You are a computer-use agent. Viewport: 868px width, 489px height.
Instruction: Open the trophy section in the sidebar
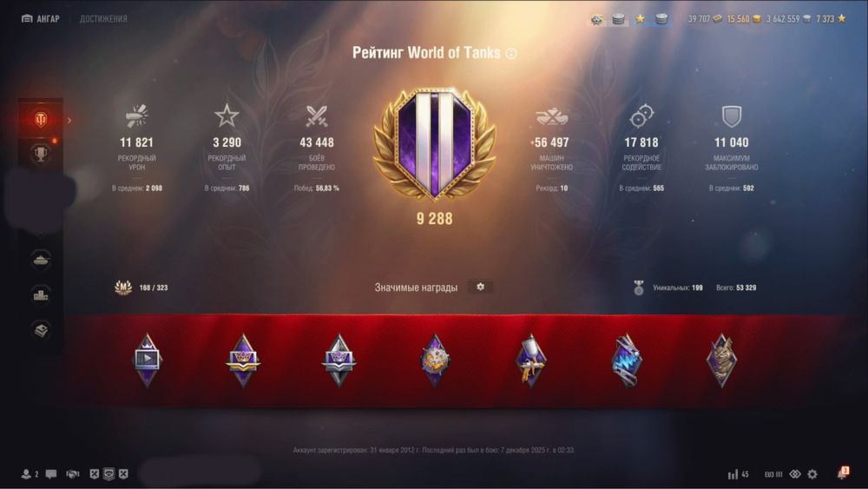[41, 154]
